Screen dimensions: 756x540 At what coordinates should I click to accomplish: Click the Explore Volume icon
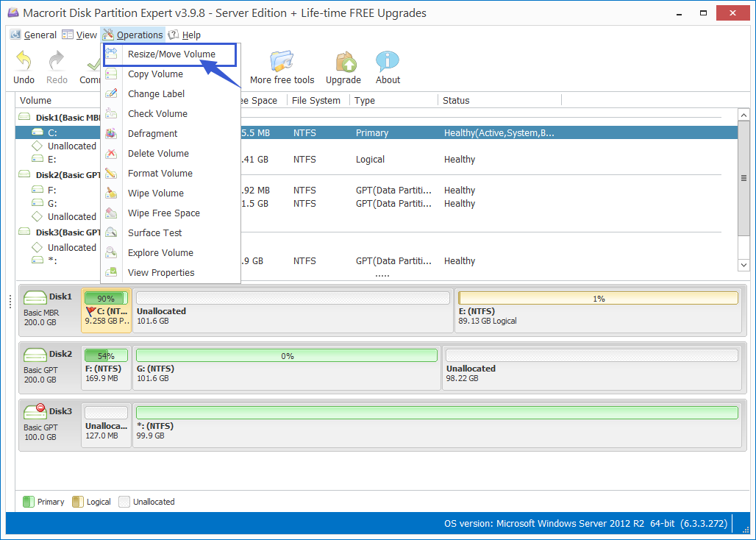click(111, 252)
